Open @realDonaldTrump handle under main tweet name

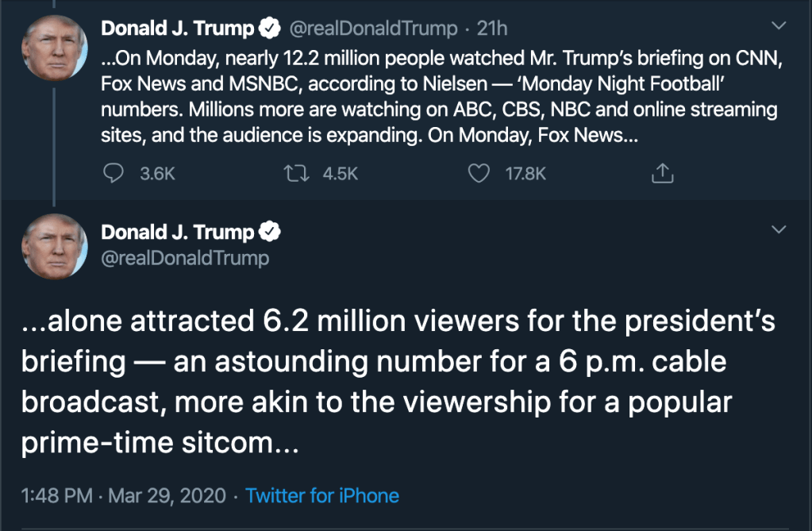point(185,258)
